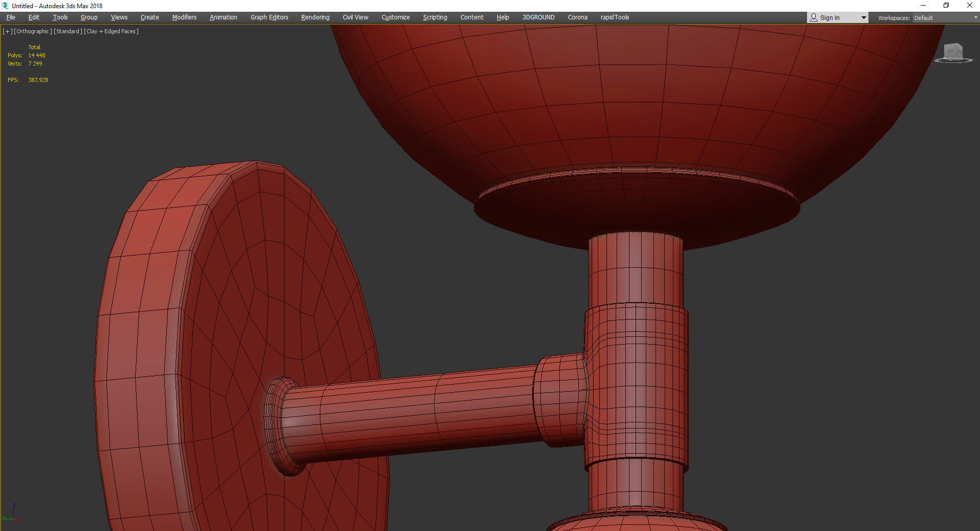Click the Workspaces: label

(x=894, y=18)
